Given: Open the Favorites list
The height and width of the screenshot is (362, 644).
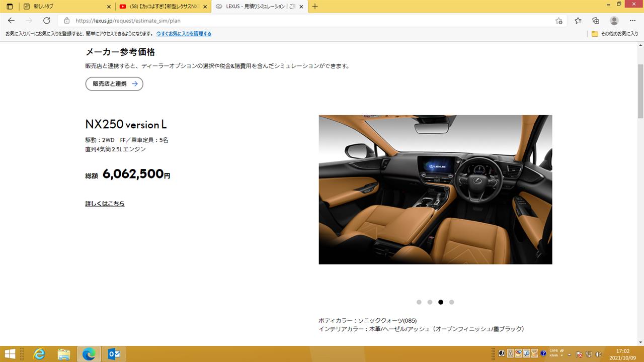Looking at the screenshot, I should (x=578, y=21).
